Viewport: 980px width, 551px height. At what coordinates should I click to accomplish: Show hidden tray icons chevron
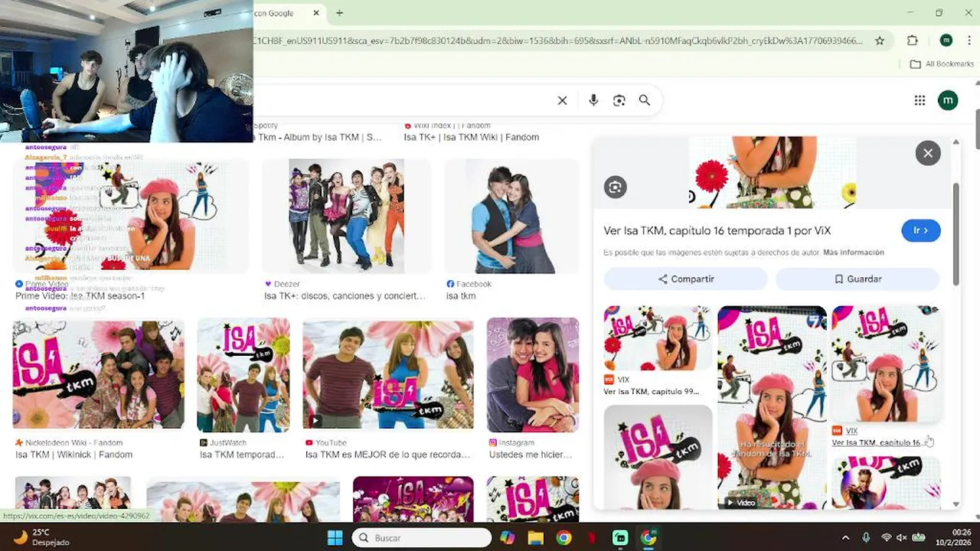pyautogui.click(x=845, y=538)
